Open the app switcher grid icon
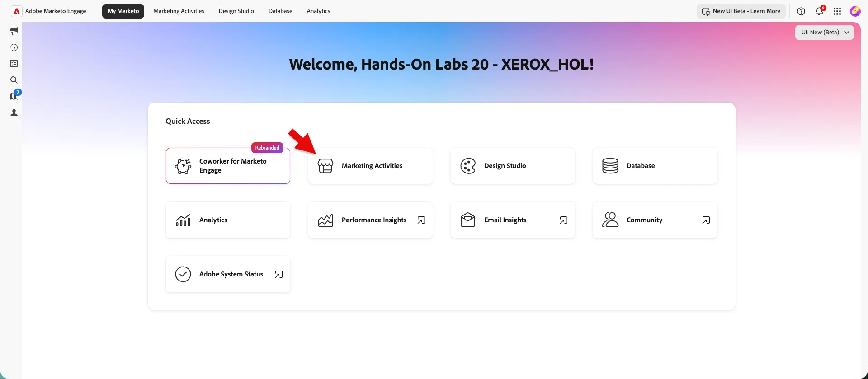The width and height of the screenshot is (868, 379). [837, 11]
